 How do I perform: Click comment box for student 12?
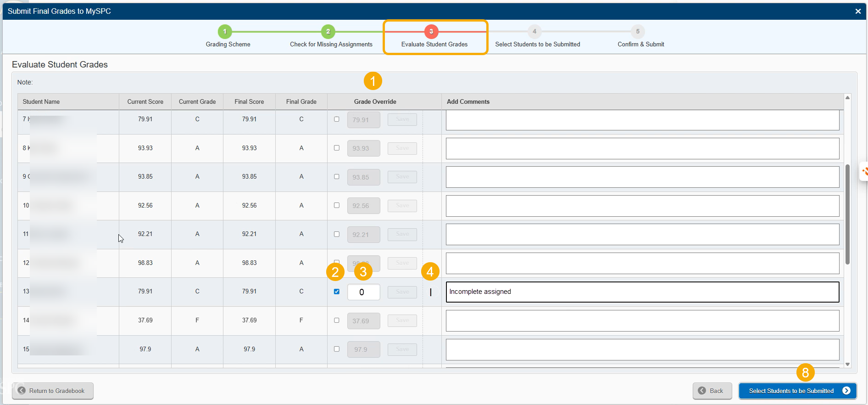643,264
